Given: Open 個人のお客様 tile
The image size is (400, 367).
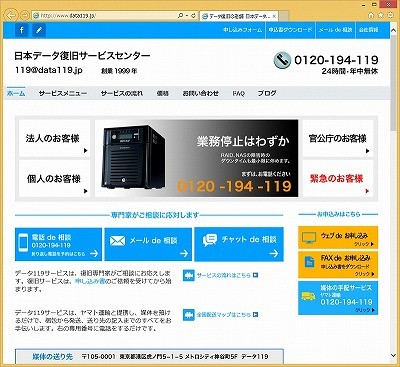Looking at the screenshot, I should click(x=54, y=179).
